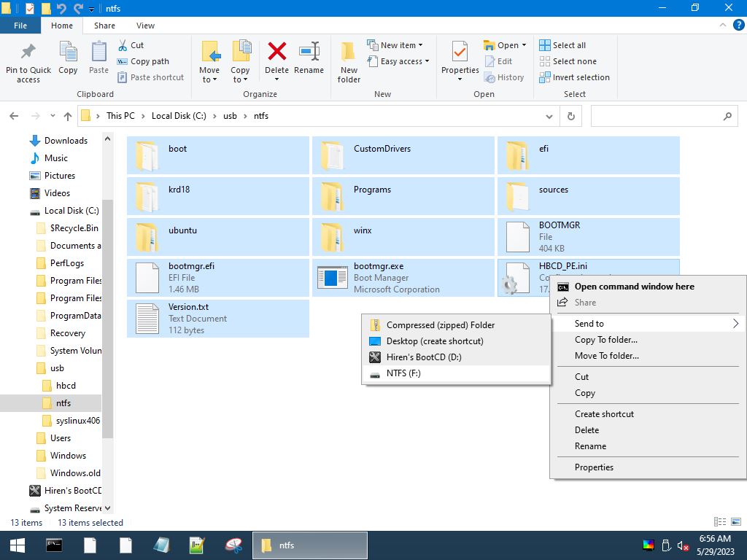This screenshot has height=560, width=747.
Task: Click the search box field
Action: point(655,116)
